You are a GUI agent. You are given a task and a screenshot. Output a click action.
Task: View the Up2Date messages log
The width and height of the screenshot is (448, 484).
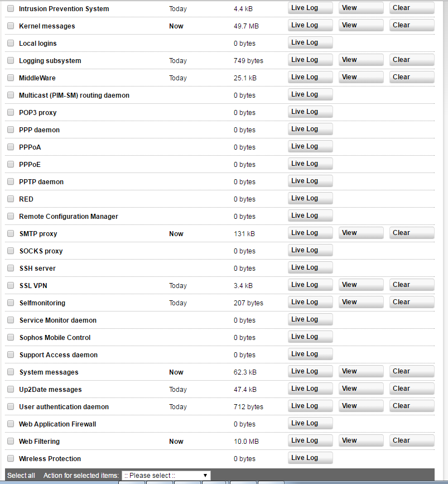(x=361, y=389)
